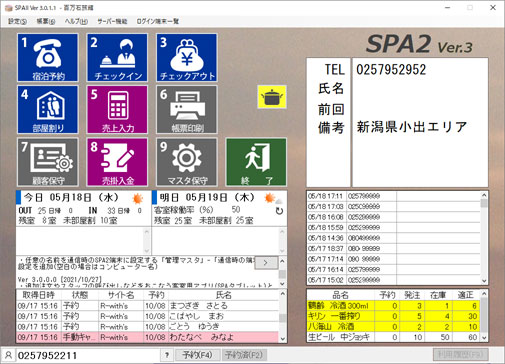
Task: Click the green 終了 exit tile
Action: click(x=256, y=162)
